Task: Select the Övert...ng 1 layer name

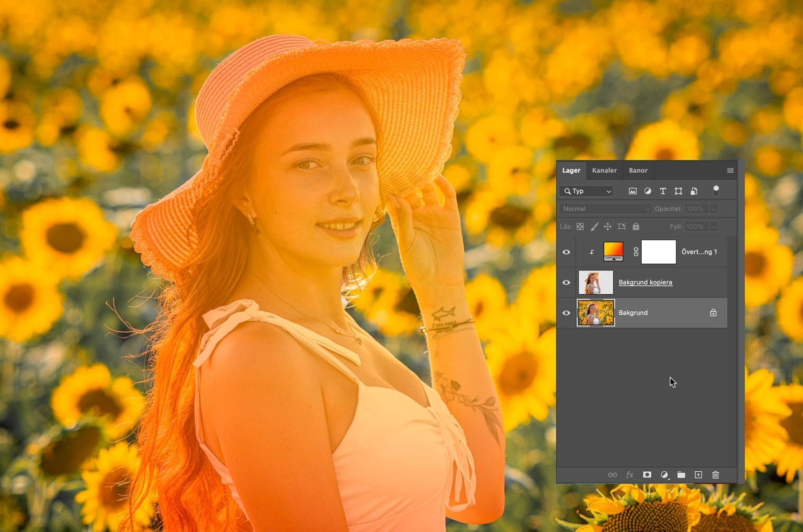Action: point(699,252)
